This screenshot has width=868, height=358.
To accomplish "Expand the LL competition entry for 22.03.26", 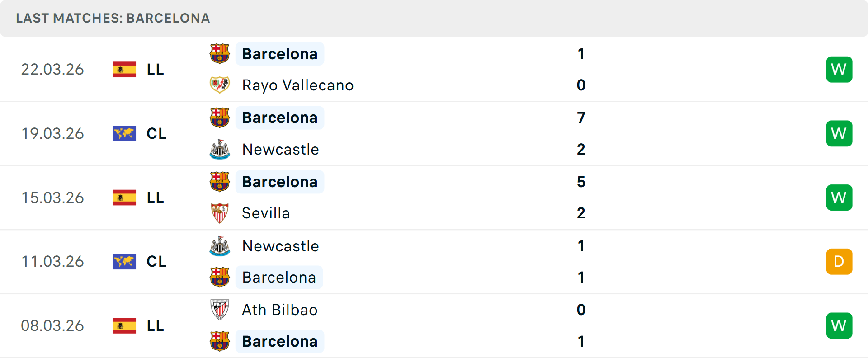I will pyautogui.click(x=156, y=69).
